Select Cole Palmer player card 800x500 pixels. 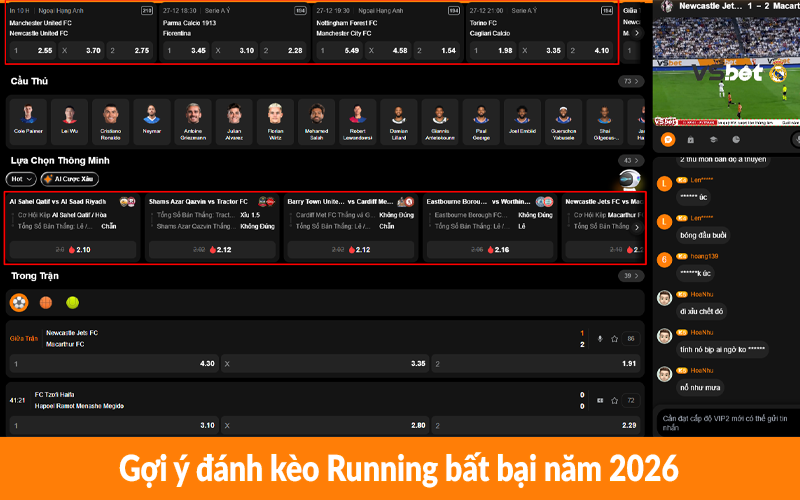[28, 121]
